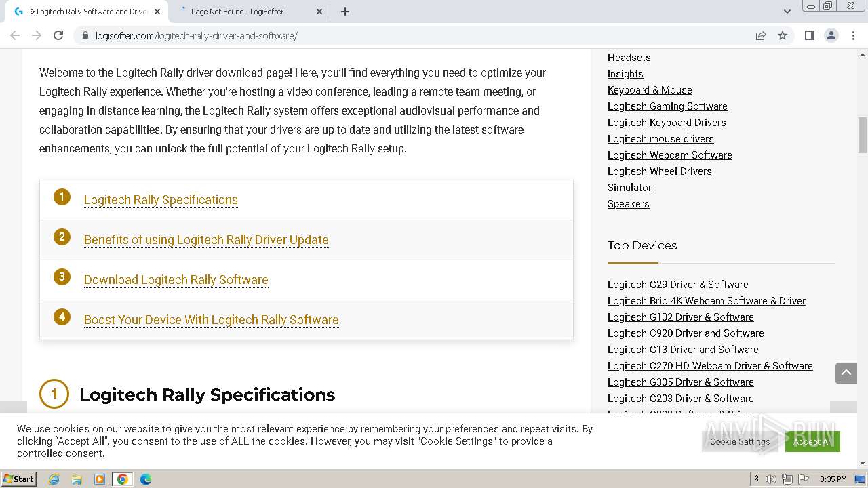Open the Insights category
Image resolution: width=868 pixels, height=488 pixels.
[x=625, y=74]
